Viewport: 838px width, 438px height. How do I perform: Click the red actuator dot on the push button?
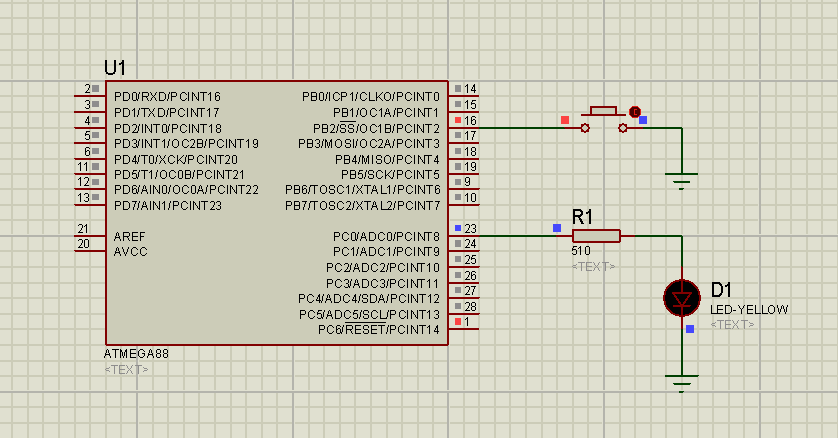[x=635, y=112]
